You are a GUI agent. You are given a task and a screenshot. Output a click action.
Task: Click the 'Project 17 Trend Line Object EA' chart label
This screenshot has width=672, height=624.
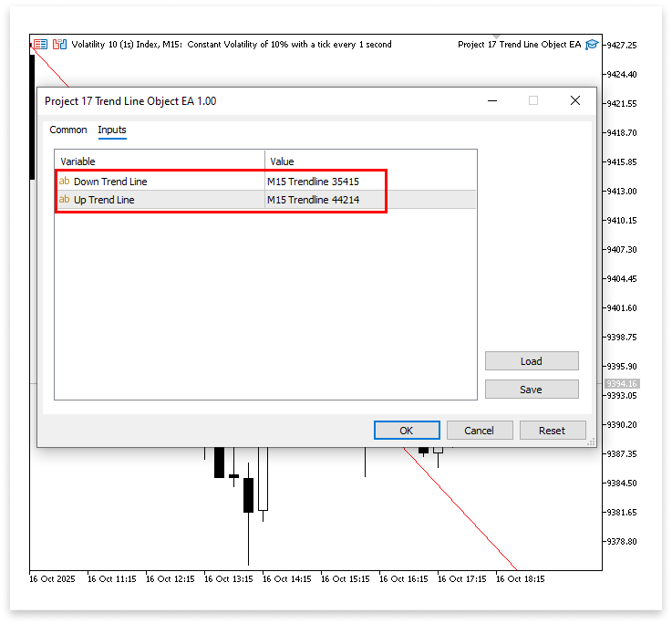click(520, 44)
